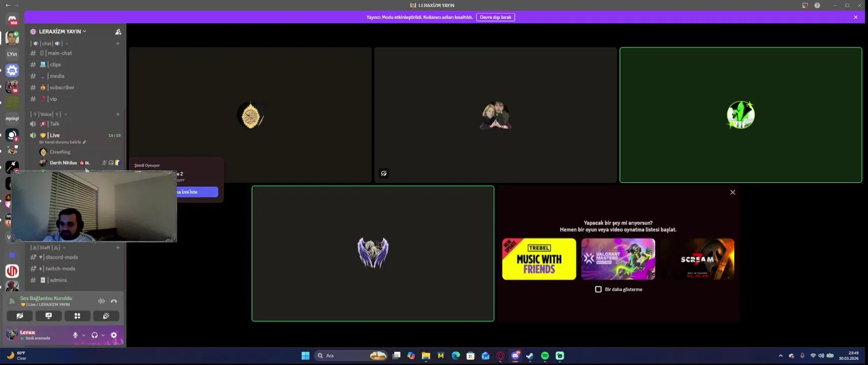Open activities launcher in voice panel
The height and width of the screenshot is (365, 868).
[77, 316]
